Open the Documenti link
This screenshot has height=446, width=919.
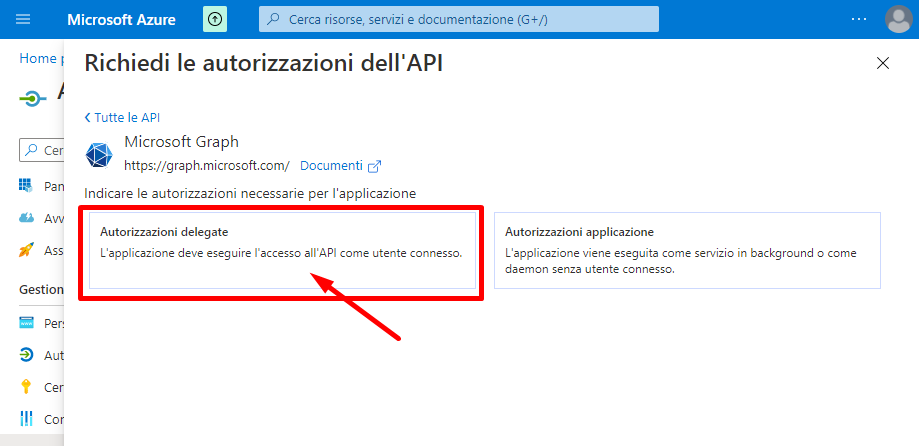(331, 166)
